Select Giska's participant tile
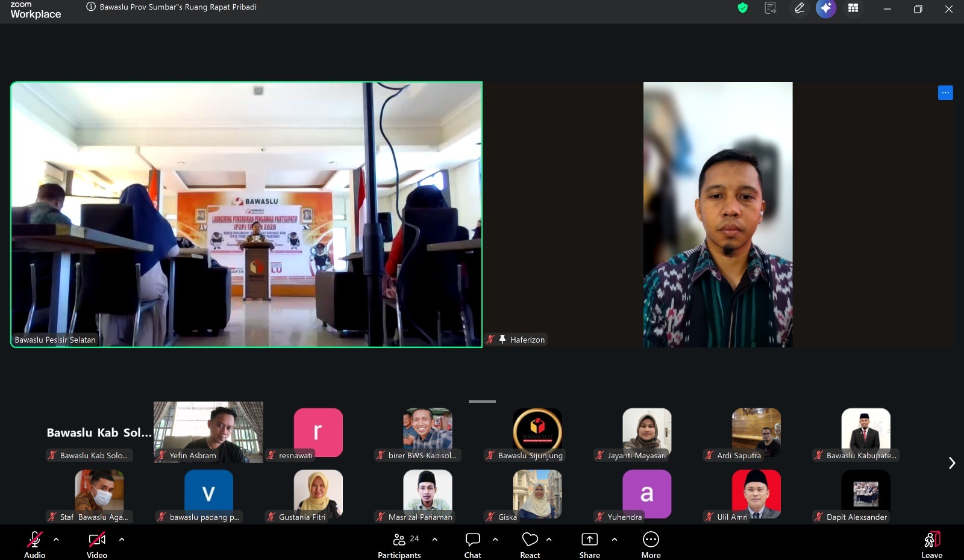The width and height of the screenshot is (964, 560). (x=537, y=494)
